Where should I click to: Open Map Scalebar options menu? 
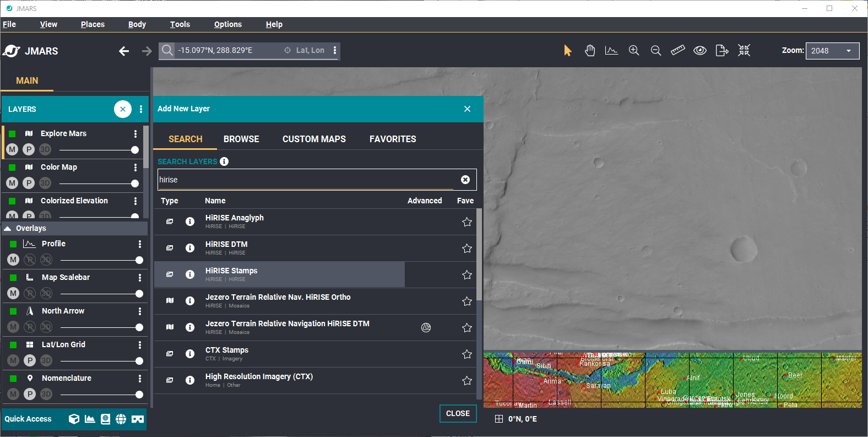pos(140,277)
